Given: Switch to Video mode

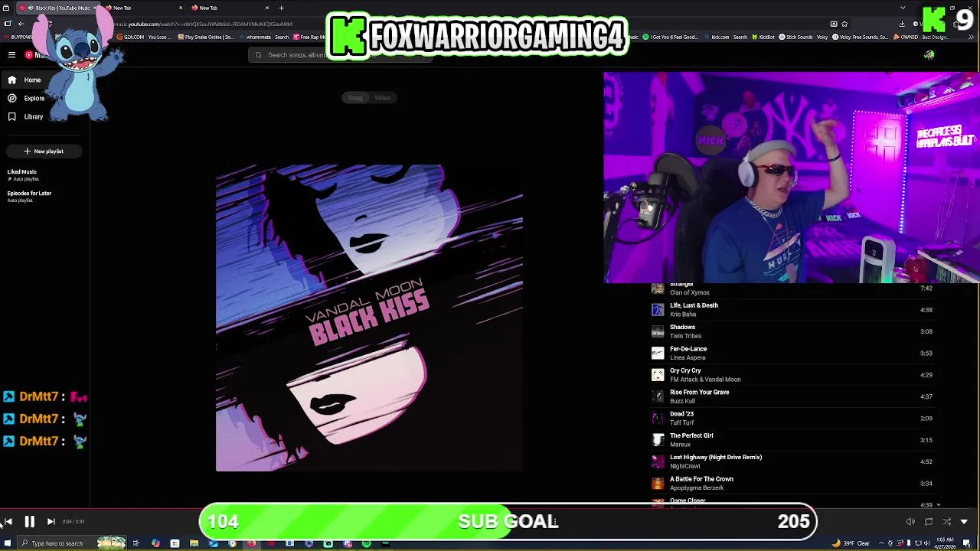Looking at the screenshot, I should (x=382, y=98).
